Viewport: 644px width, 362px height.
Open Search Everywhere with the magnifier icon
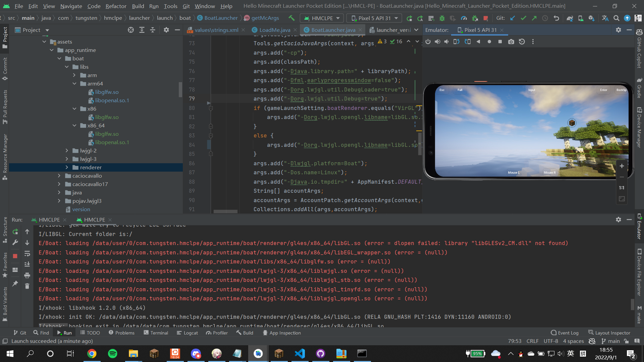coord(616,18)
